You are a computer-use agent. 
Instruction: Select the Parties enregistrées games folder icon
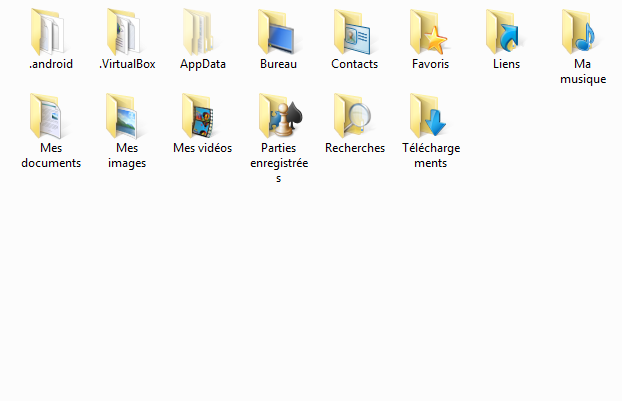[280, 116]
